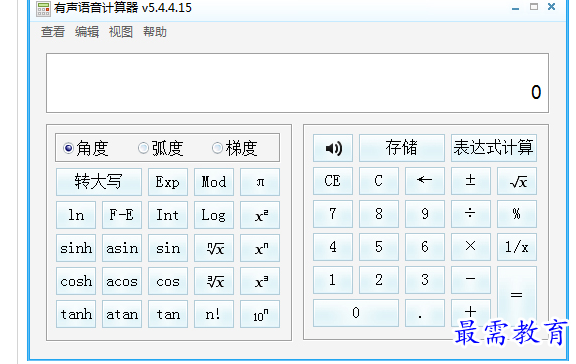Open the 帮助 menu
This screenshot has width=576, height=364.
click(x=155, y=32)
